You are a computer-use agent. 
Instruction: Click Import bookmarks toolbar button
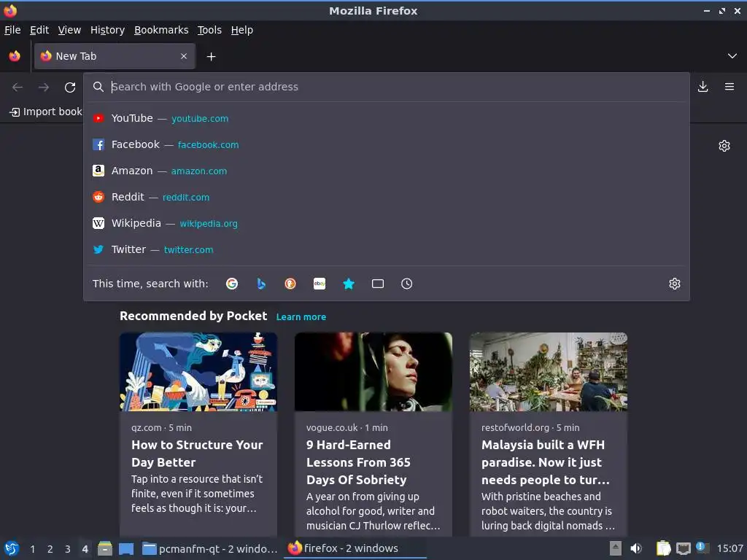click(46, 112)
